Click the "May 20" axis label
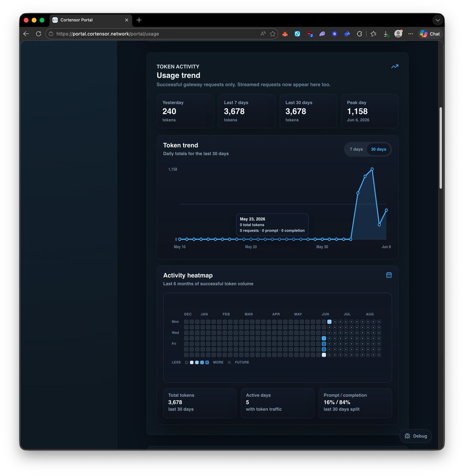464x476 pixels. (x=251, y=247)
